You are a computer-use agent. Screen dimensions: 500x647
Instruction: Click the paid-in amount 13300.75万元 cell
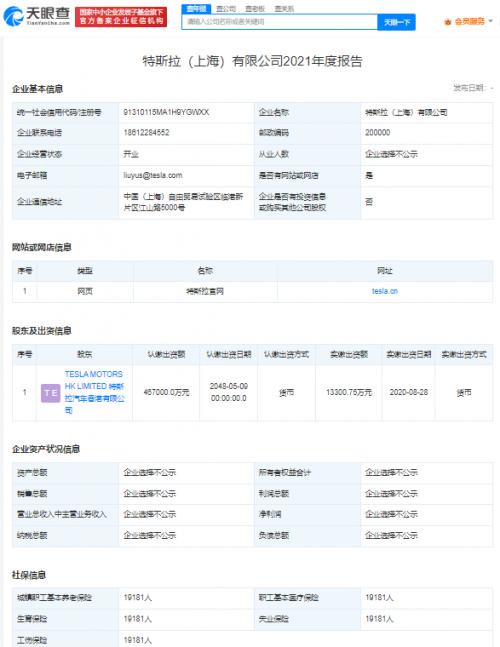pos(349,392)
